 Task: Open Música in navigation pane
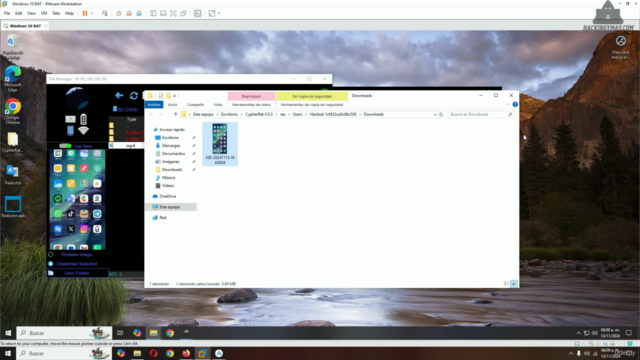point(168,178)
